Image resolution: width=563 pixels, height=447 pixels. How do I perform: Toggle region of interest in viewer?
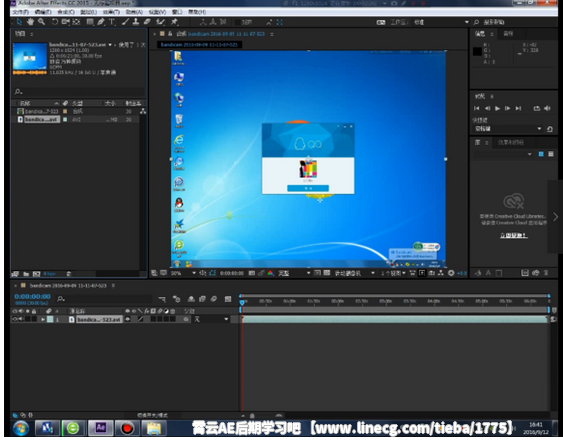317,273
